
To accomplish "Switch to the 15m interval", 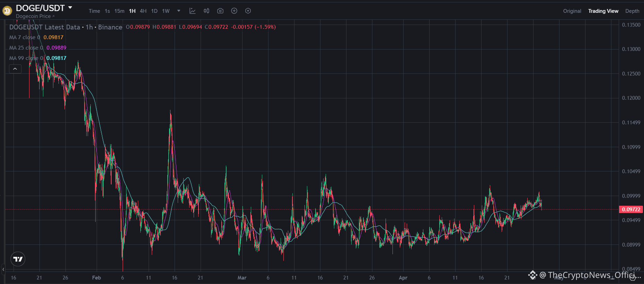I will (x=120, y=11).
